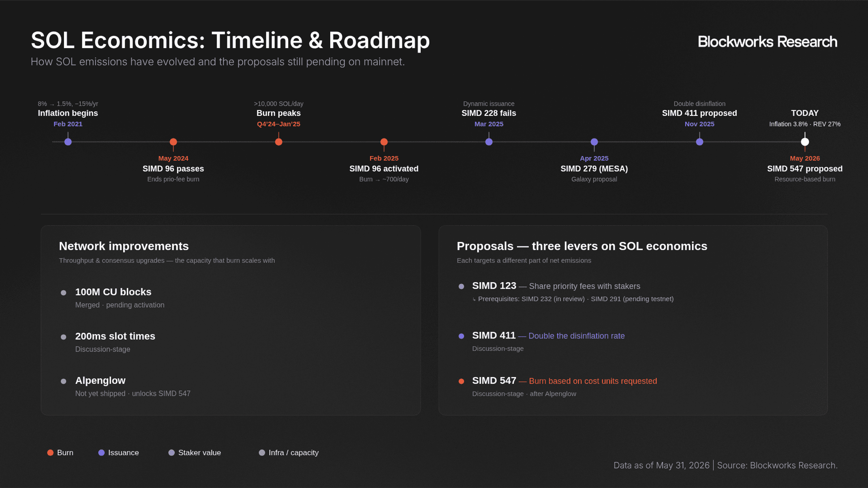Click the orange Burn legend swatch
Screen dimensions: 868x488
[x=50, y=453]
